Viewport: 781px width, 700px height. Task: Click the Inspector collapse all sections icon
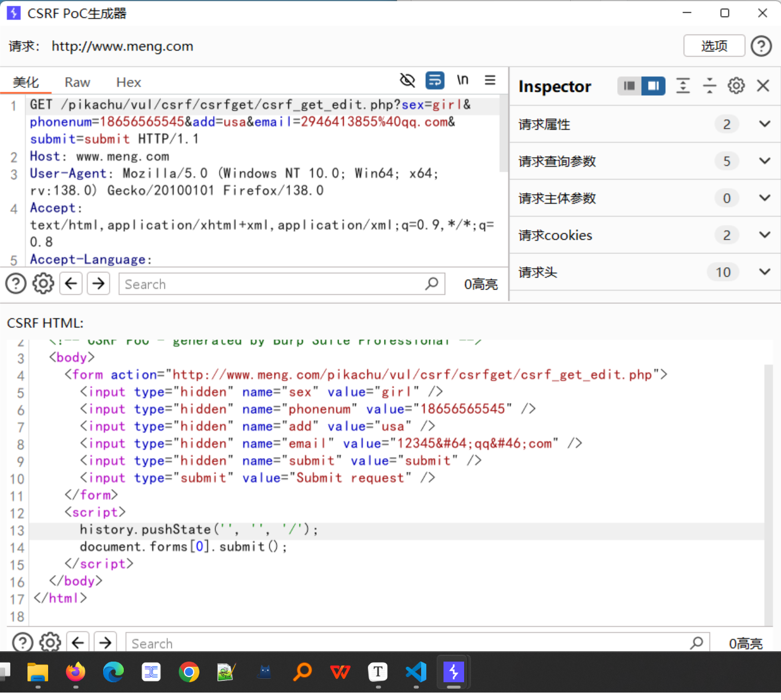tap(709, 86)
